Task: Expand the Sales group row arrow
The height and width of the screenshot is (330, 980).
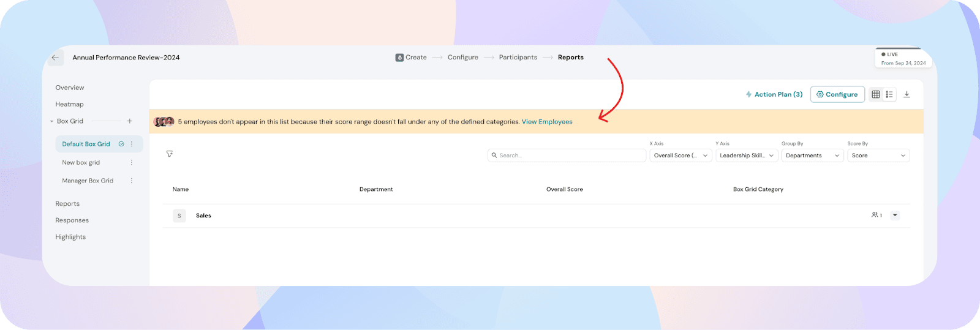Action: click(x=895, y=215)
